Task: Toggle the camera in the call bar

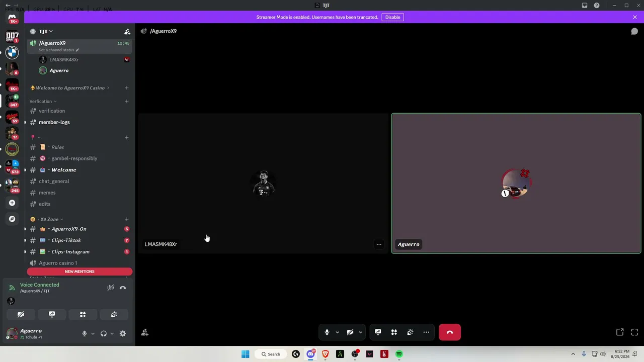Action: (350, 332)
